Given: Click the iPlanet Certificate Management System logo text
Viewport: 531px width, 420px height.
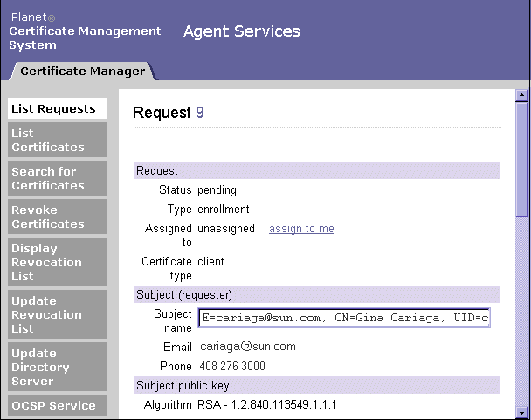Looking at the screenshot, I should (x=85, y=31).
